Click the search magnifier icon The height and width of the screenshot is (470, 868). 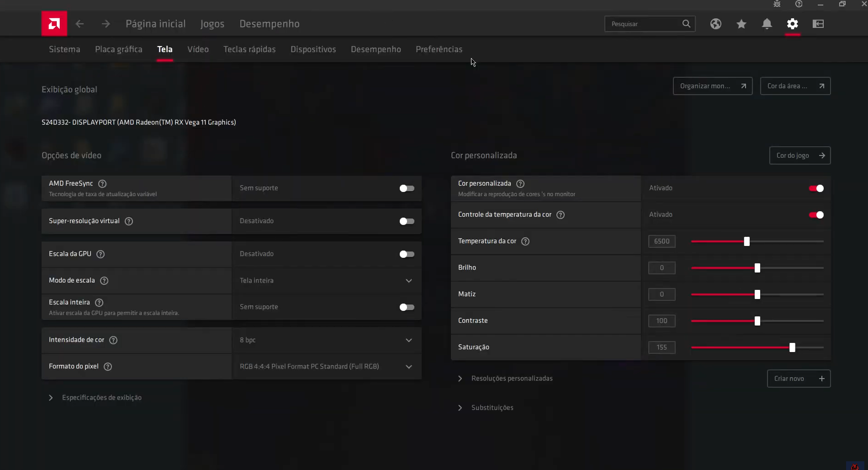point(686,24)
